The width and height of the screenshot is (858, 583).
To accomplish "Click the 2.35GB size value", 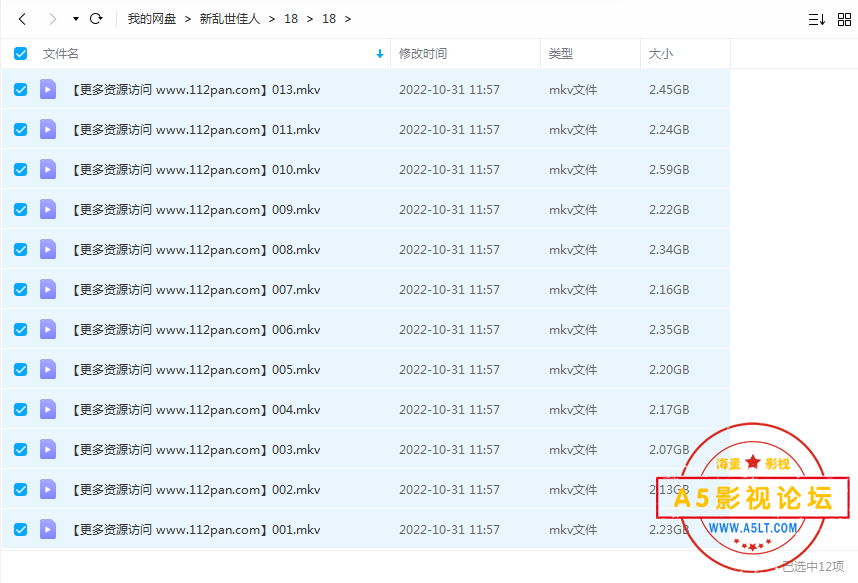I will 669,330.
